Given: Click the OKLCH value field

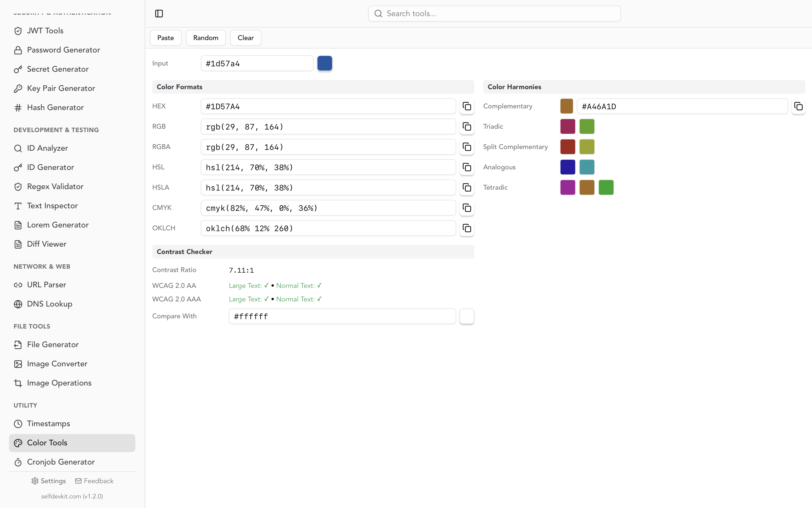Looking at the screenshot, I should coord(328,228).
